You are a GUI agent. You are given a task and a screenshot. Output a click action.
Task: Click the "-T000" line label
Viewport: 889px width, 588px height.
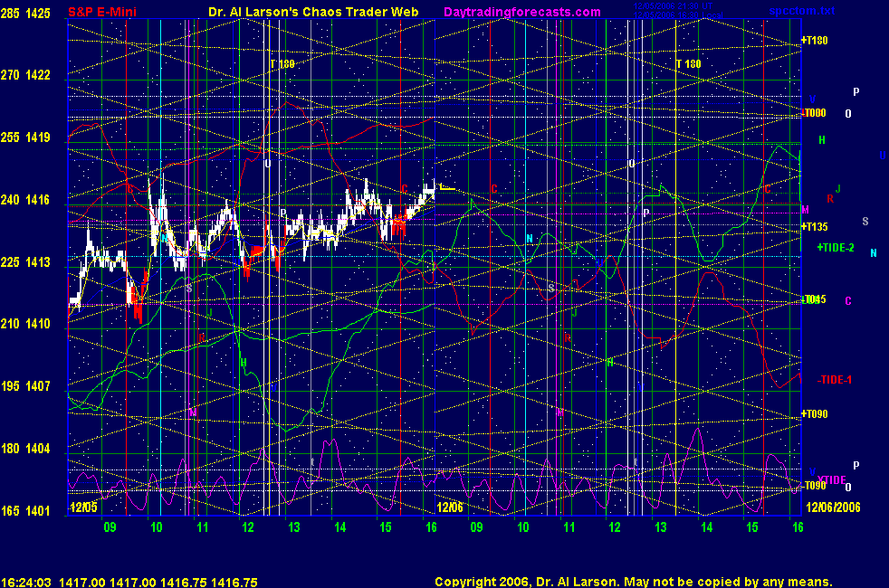(x=814, y=113)
